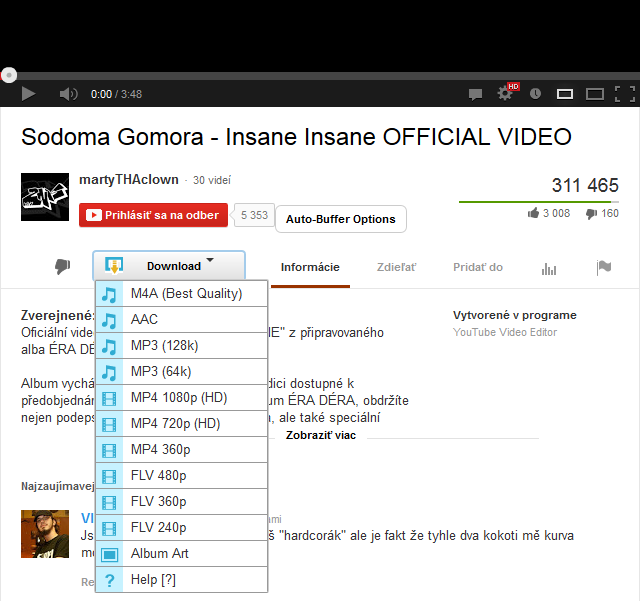Open martyTHAclown channel avatar
Image resolution: width=640 pixels, height=601 pixels.
(x=45, y=197)
